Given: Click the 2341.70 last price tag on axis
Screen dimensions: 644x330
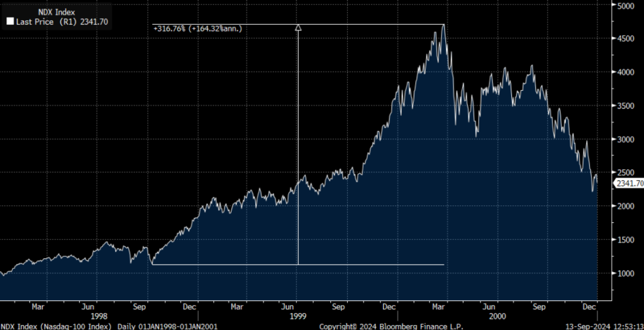Looking at the screenshot, I should click(x=629, y=184).
